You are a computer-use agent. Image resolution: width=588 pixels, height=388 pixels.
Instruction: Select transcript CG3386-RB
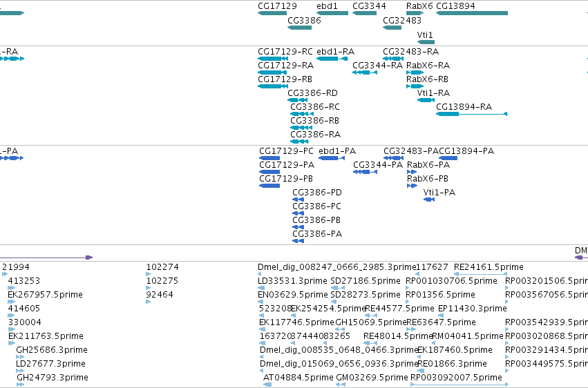click(301, 128)
